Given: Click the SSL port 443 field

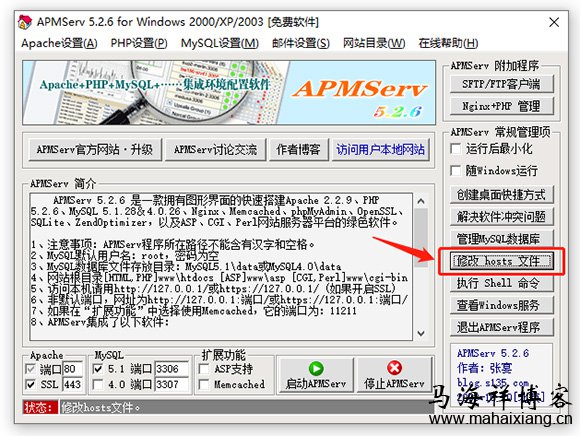Looking at the screenshot, I should pos(72,384).
